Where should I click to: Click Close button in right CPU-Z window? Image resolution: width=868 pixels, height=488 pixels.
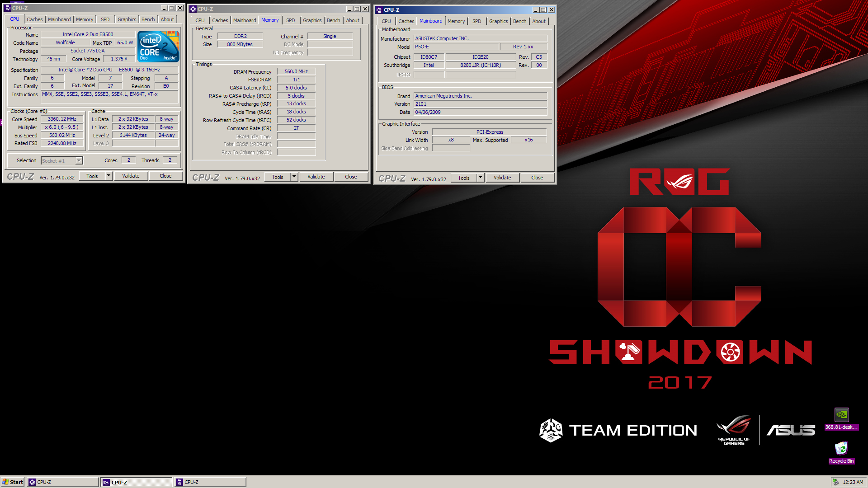click(537, 178)
